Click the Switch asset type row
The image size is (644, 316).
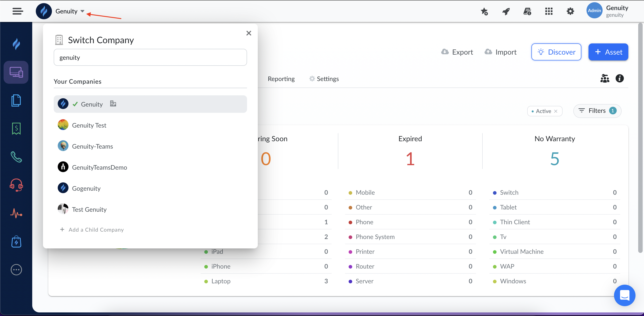(554, 192)
